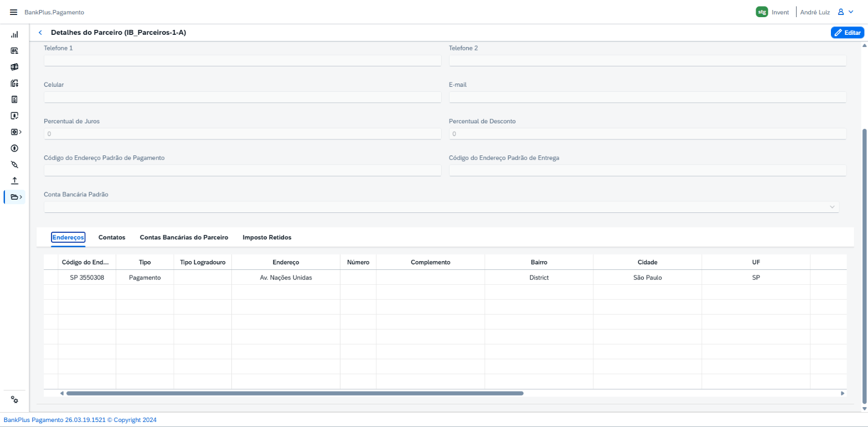The height and width of the screenshot is (427, 868).
Task: Select the dollar coin sidebar icon
Action: pos(14,148)
